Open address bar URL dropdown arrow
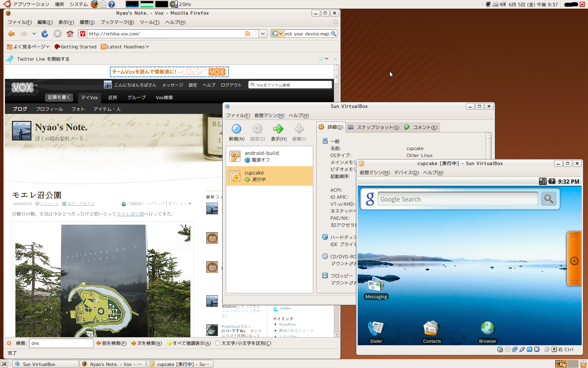The width and height of the screenshot is (588, 368). pos(263,34)
